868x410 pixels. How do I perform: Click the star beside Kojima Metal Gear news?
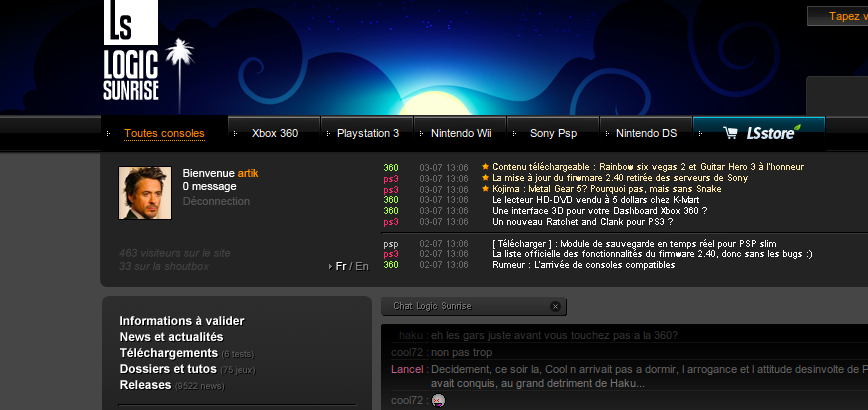coord(485,189)
